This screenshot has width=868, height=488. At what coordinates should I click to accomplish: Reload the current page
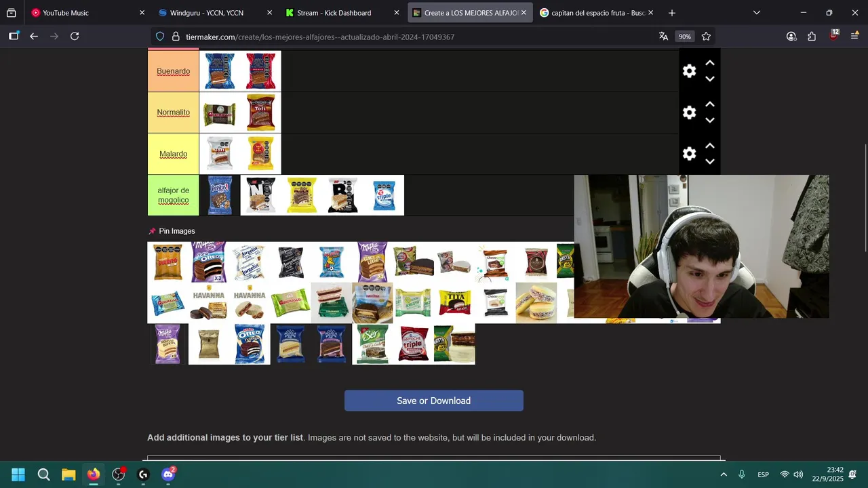75,37
